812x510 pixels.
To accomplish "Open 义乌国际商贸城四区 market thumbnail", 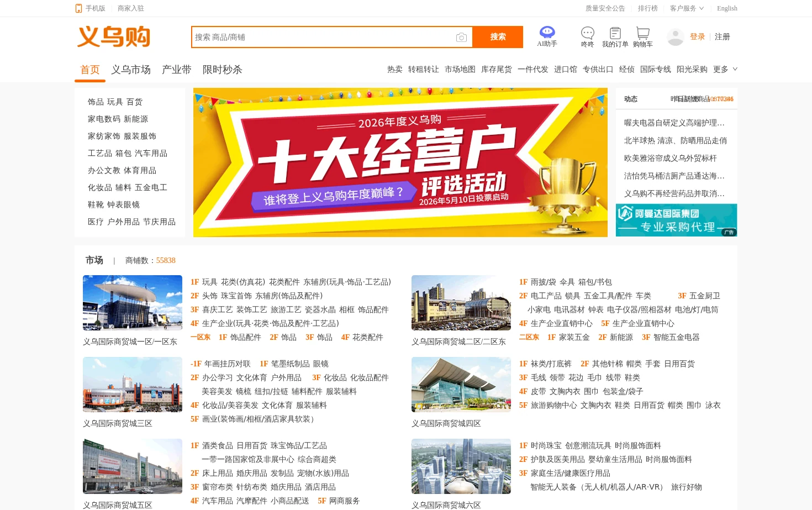I will [x=461, y=385].
